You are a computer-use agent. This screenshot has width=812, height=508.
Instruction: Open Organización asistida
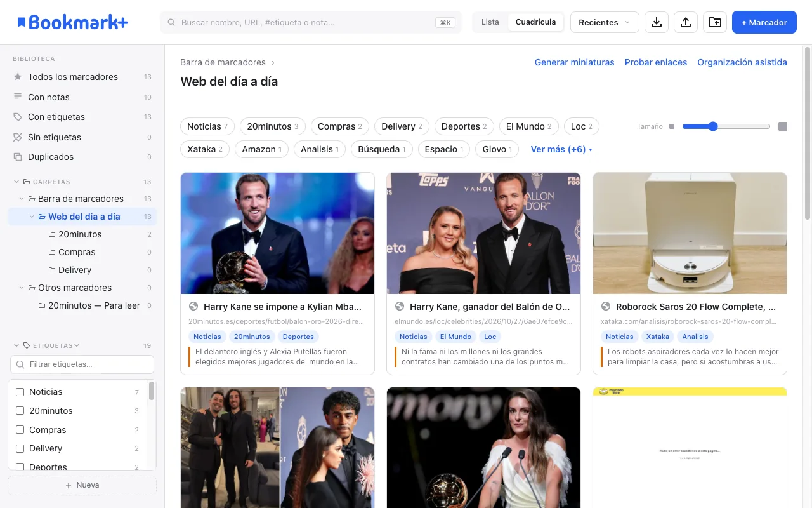click(742, 62)
